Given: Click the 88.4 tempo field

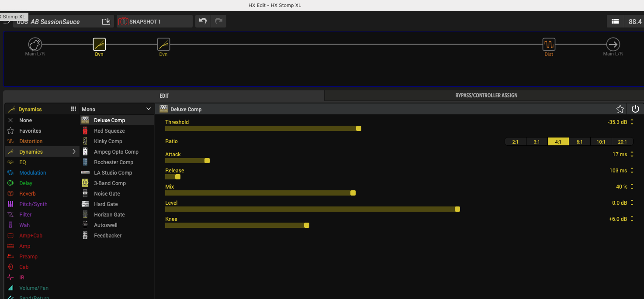Looking at the screenshot, I should coord(634,21).
